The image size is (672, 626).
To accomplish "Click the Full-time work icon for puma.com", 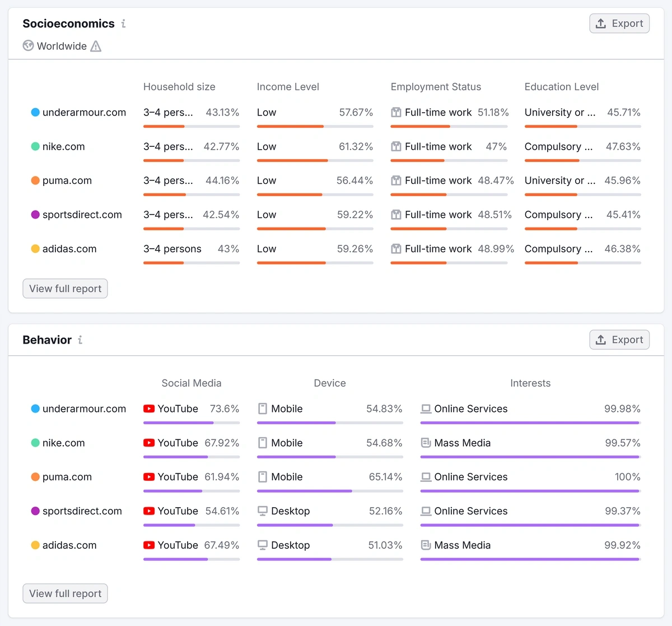I will click(396, 180).
